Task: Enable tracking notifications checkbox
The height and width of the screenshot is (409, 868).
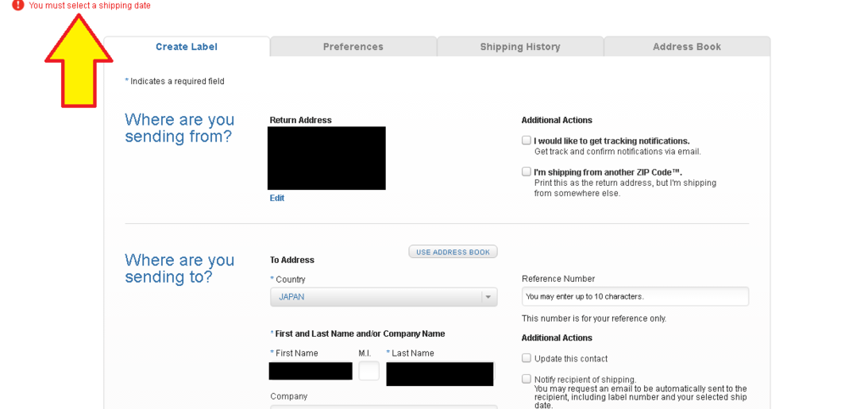Action: coord(526,141)
